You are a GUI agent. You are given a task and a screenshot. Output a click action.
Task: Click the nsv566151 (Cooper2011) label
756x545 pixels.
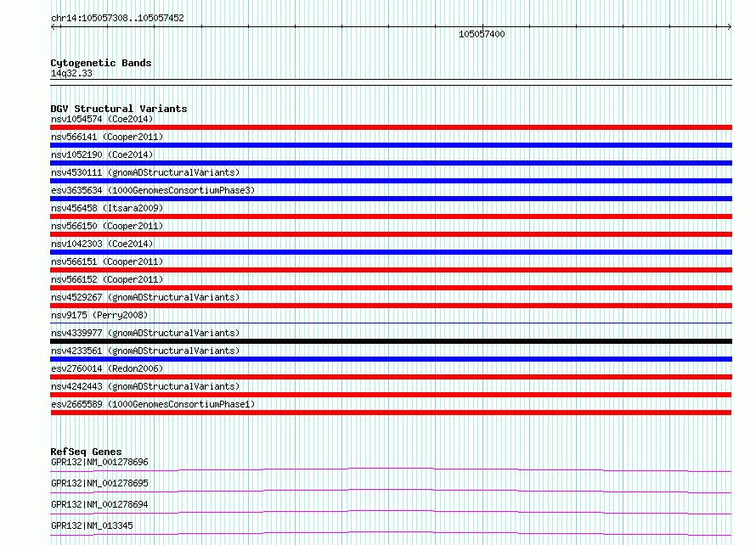tap(107, 261)
